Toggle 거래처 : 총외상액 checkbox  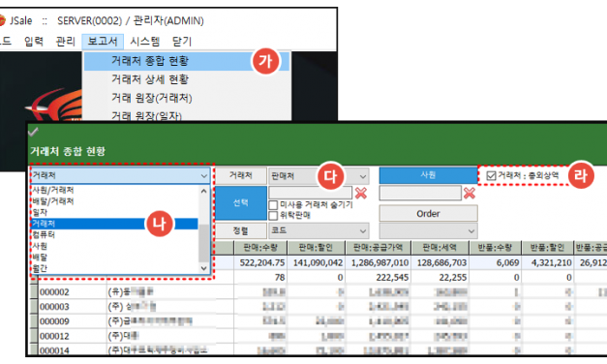click(491, 176)
